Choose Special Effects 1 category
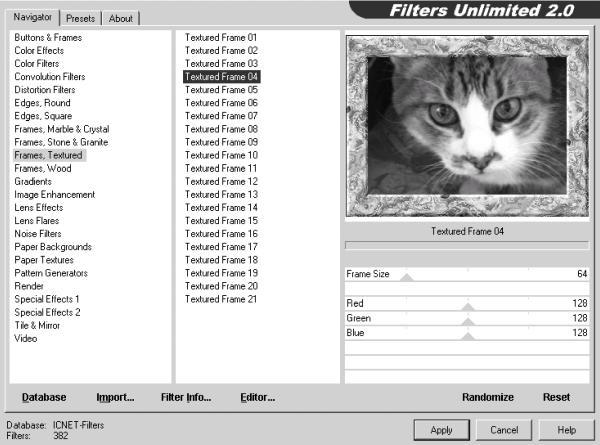 (x=47, y=299)
